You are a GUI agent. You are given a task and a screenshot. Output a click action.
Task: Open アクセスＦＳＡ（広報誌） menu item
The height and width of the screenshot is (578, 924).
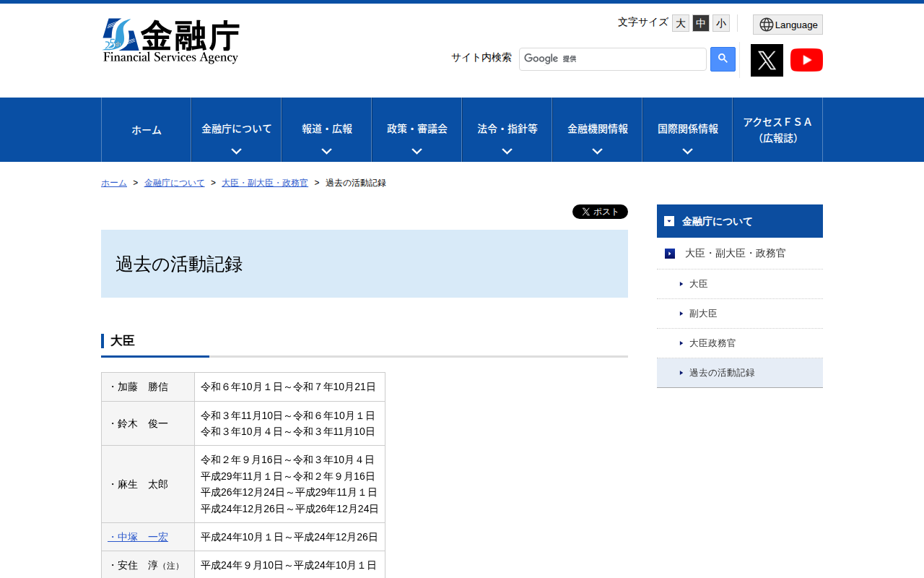point(777,130)
